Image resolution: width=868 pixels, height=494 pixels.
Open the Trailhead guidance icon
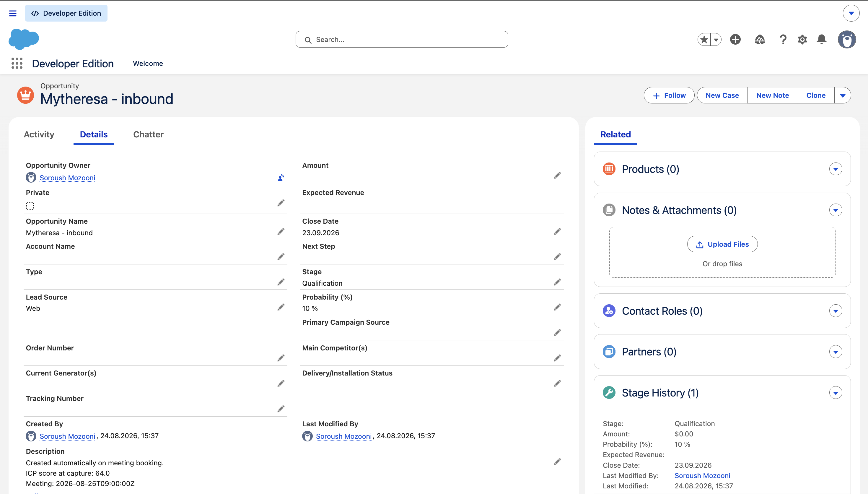760,39
